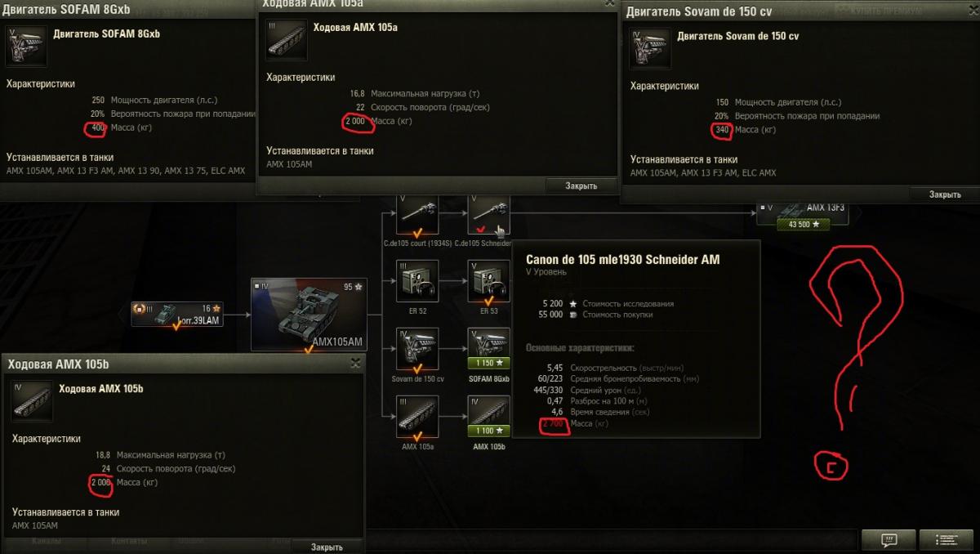Click Закрыть in the Ходовая AMX 105b window
980x554 pixels.
pyautogui.click(x=327, y=547)
